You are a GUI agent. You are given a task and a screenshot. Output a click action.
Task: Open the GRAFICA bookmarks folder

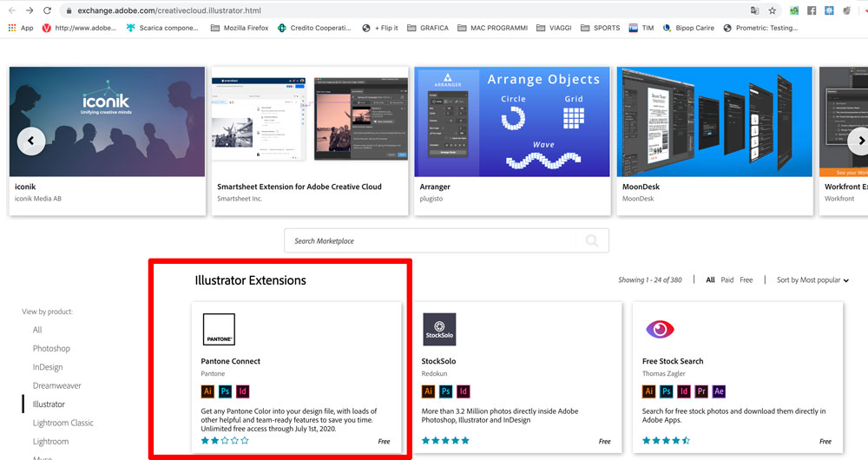(428, 28)
